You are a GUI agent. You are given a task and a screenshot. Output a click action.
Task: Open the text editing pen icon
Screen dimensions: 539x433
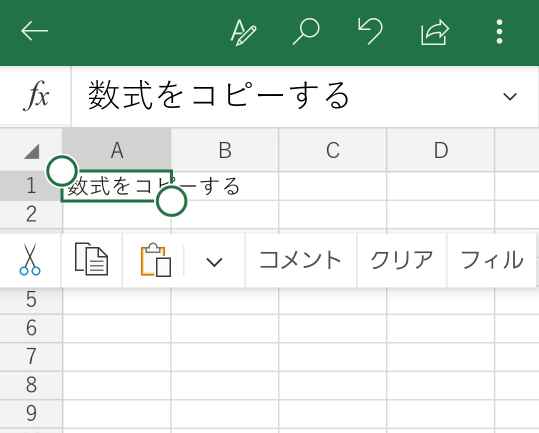(243, 32)
